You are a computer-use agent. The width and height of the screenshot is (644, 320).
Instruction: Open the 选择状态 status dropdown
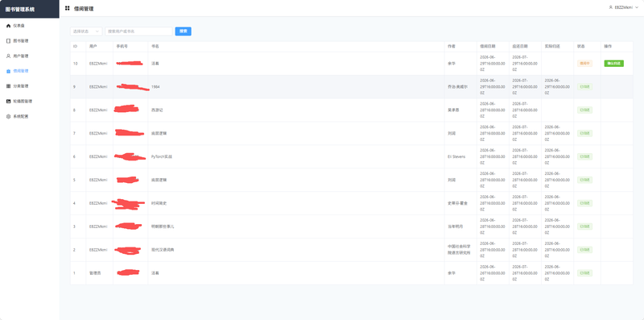[86, 31]
